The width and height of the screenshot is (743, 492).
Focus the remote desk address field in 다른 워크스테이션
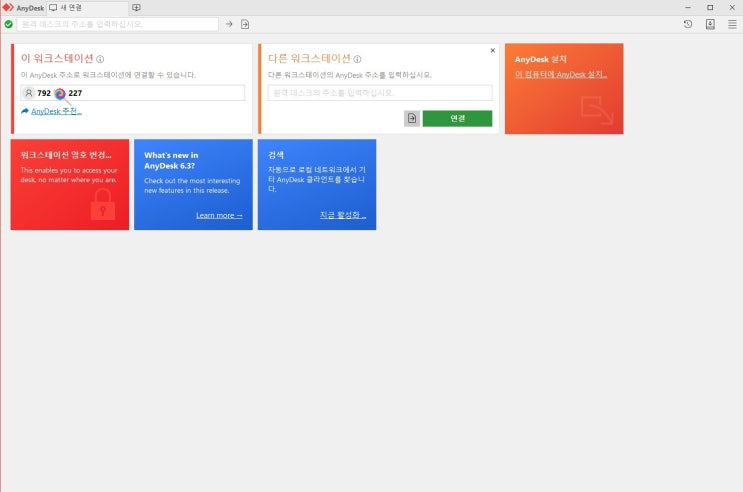point(380,93)
